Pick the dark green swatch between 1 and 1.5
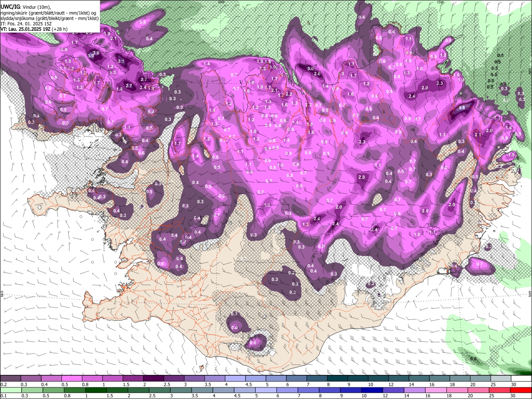 point(96,390)
